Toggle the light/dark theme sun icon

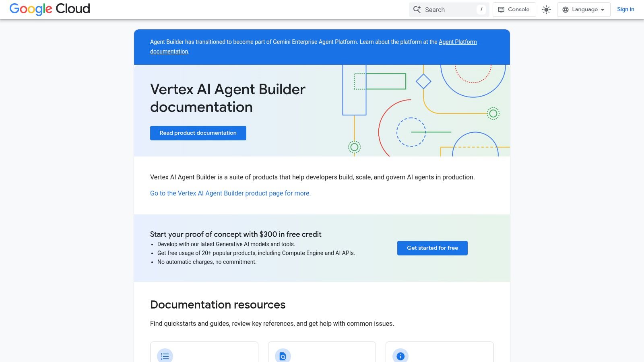(546, 10)
